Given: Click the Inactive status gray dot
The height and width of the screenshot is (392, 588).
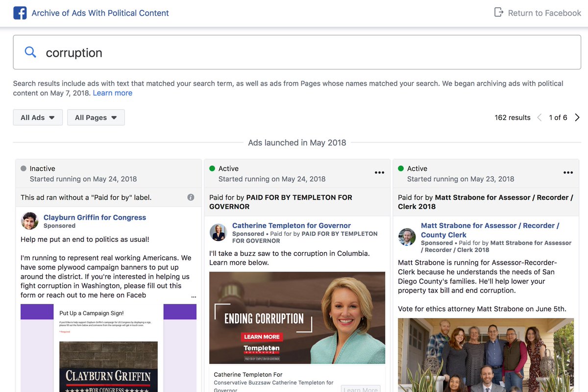Looking at the screenshot, I should click(23, 168).
